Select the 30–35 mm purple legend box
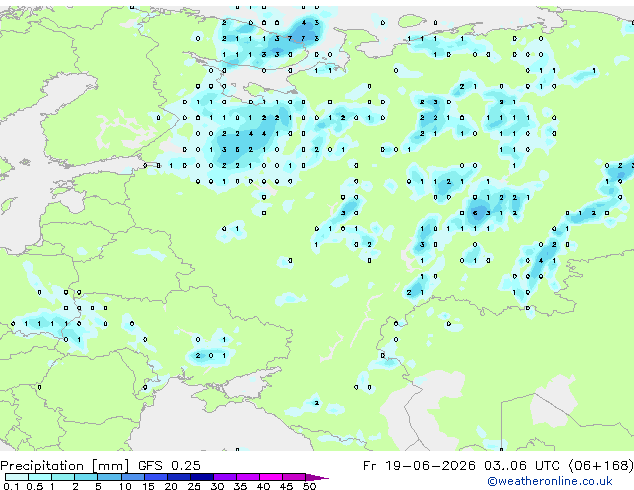 click(224, 477)
